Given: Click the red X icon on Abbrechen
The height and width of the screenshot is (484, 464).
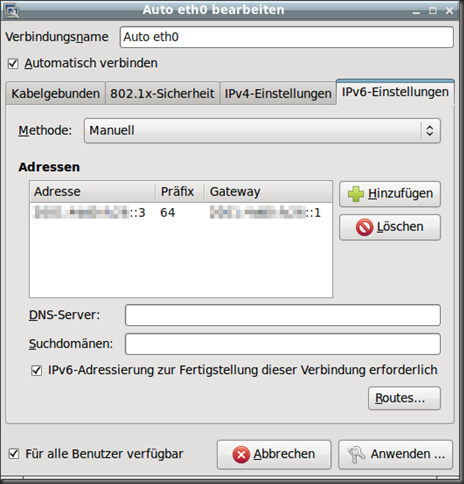Looking at the screenshot, I should [x=241, y=455].
